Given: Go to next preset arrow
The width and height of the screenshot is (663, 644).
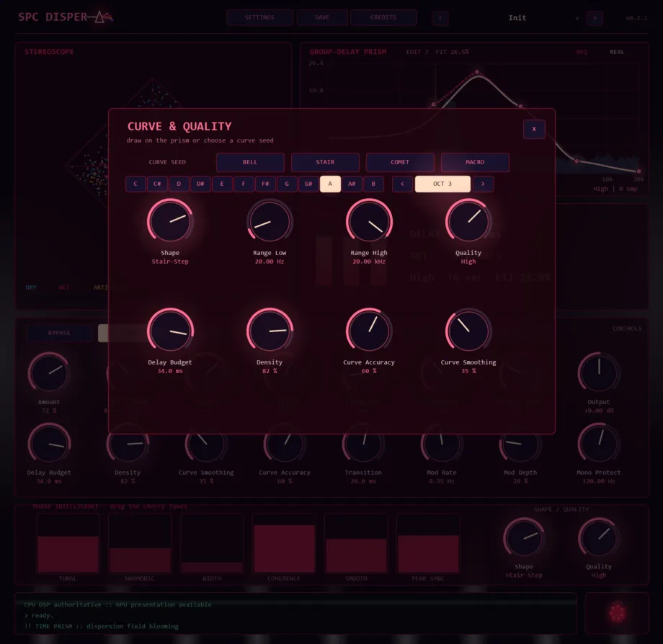Looking at the screenshot, I should coord(595,18).
